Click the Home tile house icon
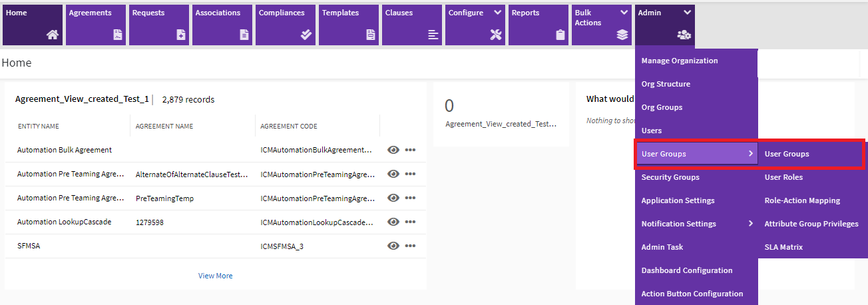Image resolution: width=868 pixels, height=305 pixels. pyautogui.click(x=53, y=35)
